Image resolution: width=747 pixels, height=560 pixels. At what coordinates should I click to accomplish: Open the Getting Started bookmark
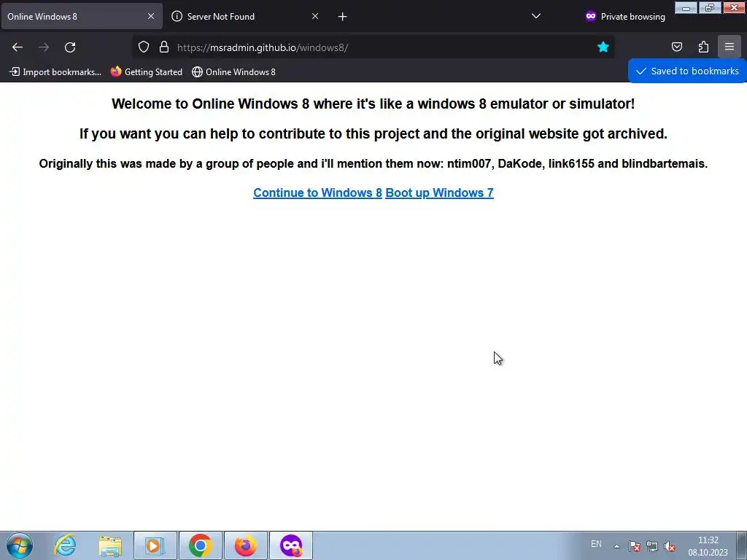(146, 72)
